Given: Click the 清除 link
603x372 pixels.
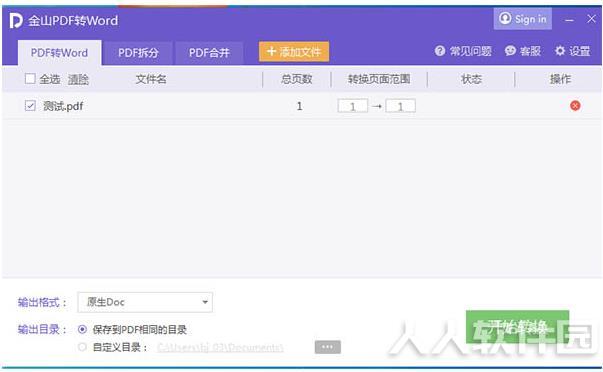Looking at the screenshot, I should (x=78, y=79).
